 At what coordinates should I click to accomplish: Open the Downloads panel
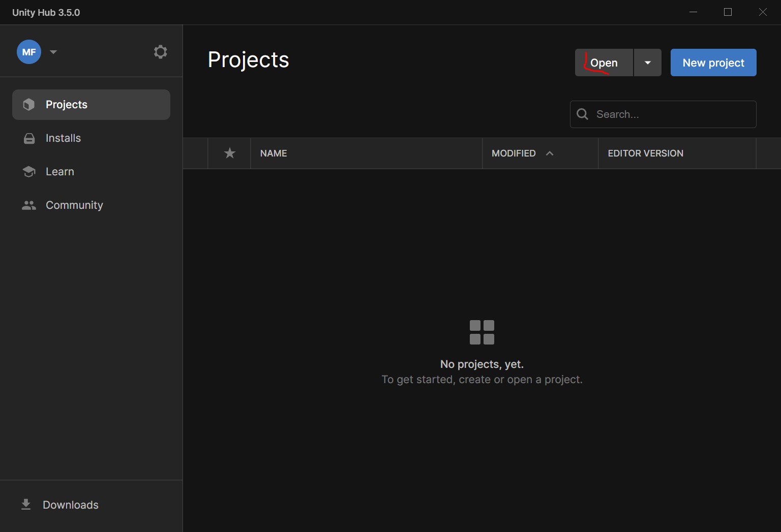(71, 505)
